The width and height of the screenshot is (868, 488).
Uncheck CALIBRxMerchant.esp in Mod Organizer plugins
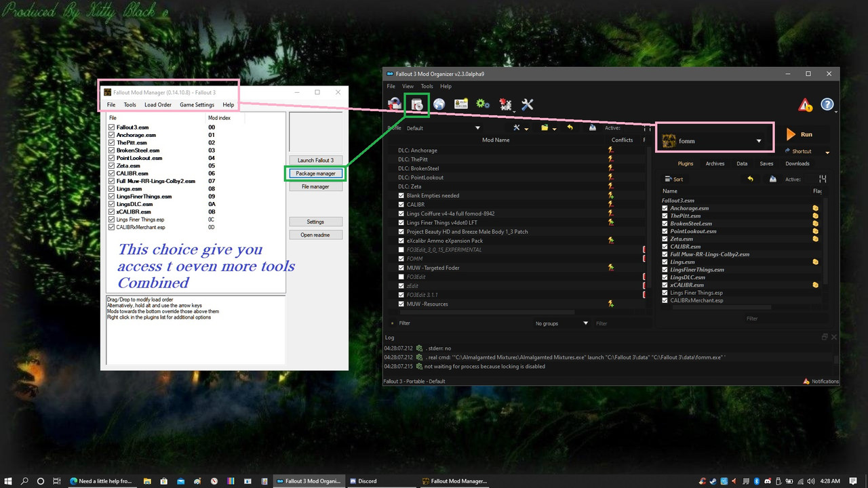pos(665,300)
